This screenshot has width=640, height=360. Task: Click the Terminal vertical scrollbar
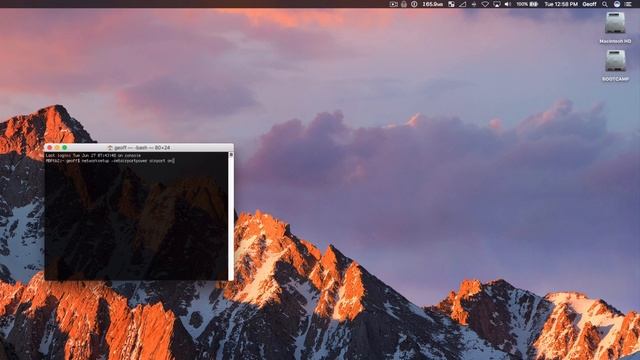(x=231, y=216)
